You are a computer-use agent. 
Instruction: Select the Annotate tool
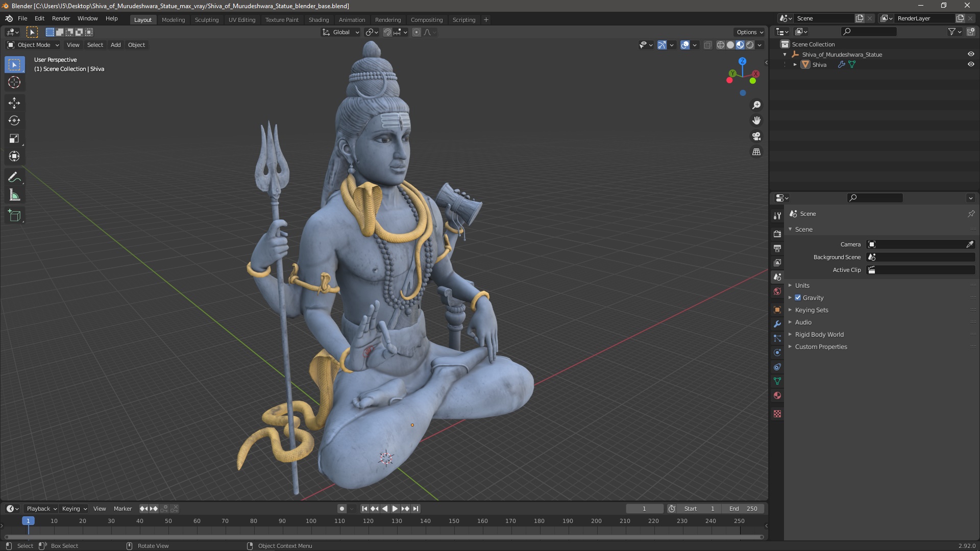[x=14, y=178]
